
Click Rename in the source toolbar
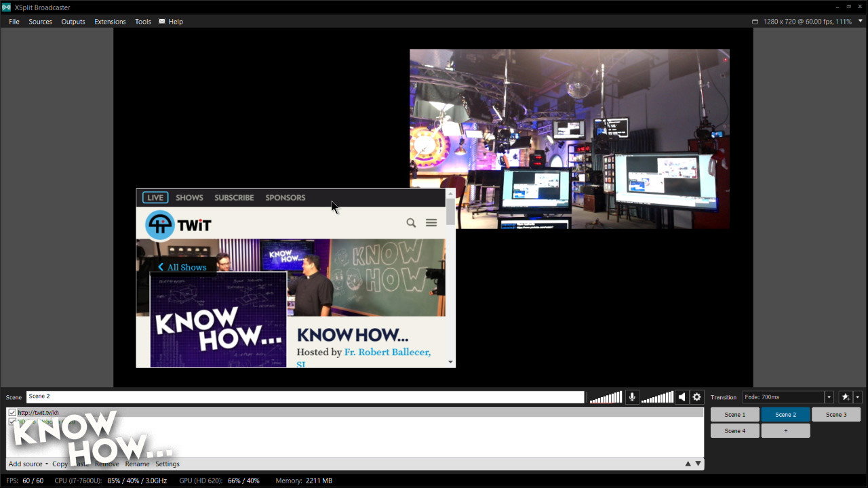point(137,464)
